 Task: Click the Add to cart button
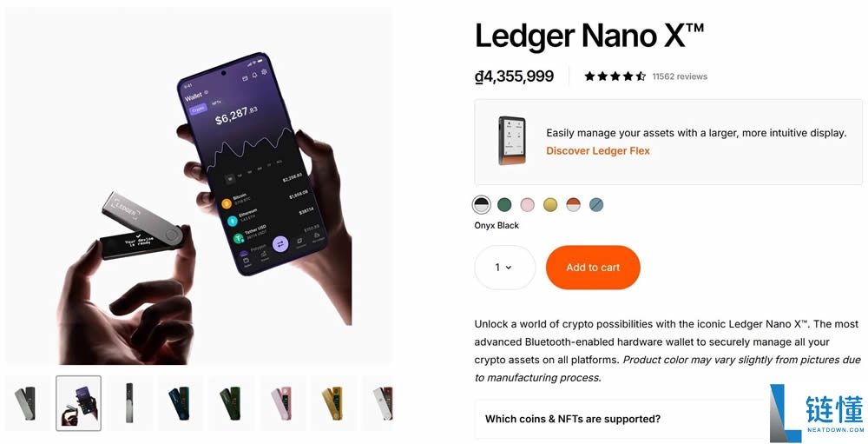point(593,268)
